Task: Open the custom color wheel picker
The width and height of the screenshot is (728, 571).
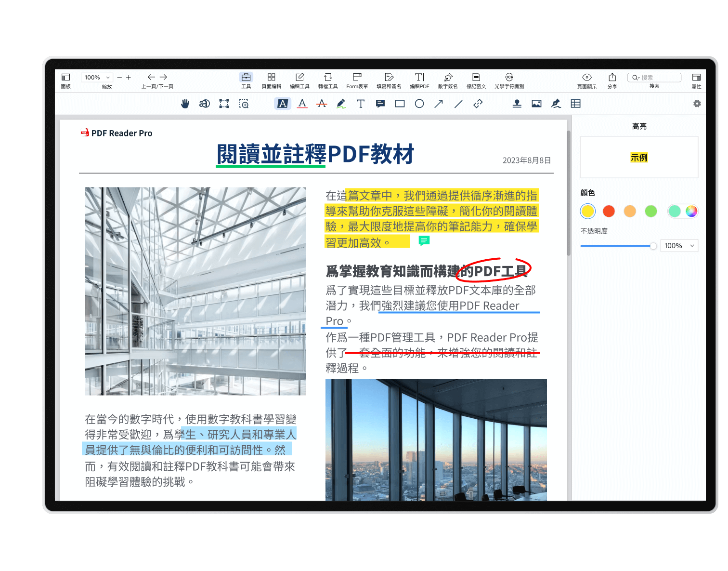Action: click(691, 211)
